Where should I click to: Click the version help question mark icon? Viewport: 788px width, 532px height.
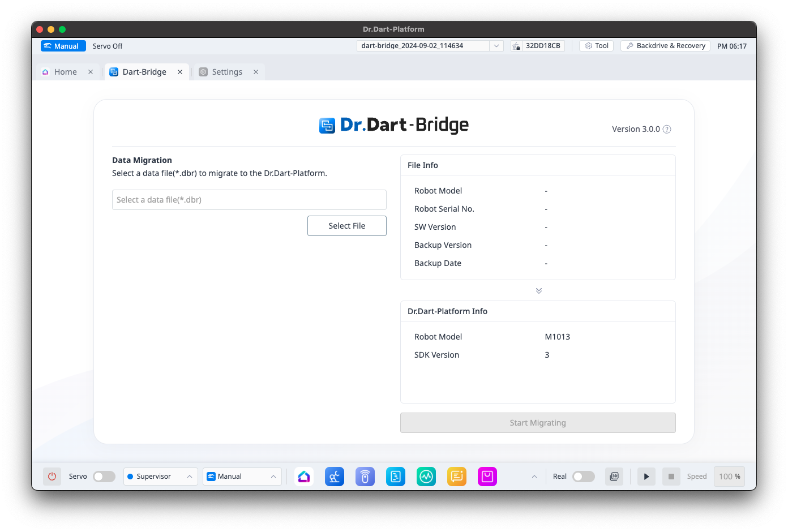667,129
